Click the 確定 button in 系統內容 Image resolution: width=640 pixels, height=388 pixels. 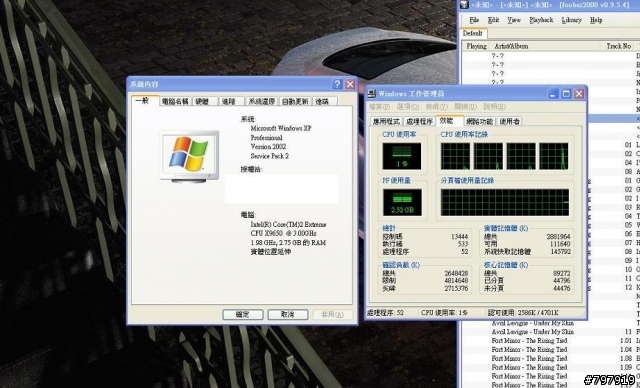pos(243,314)
